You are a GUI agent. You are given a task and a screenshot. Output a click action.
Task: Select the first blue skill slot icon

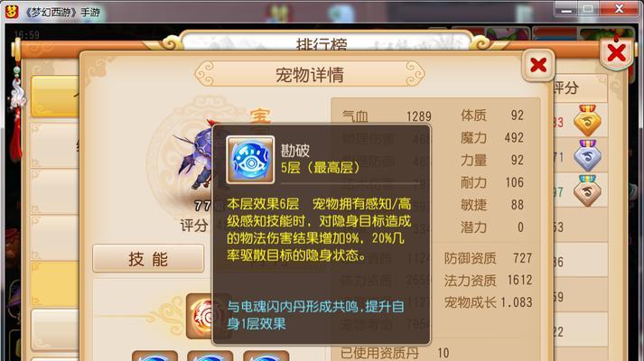point(154,356)
